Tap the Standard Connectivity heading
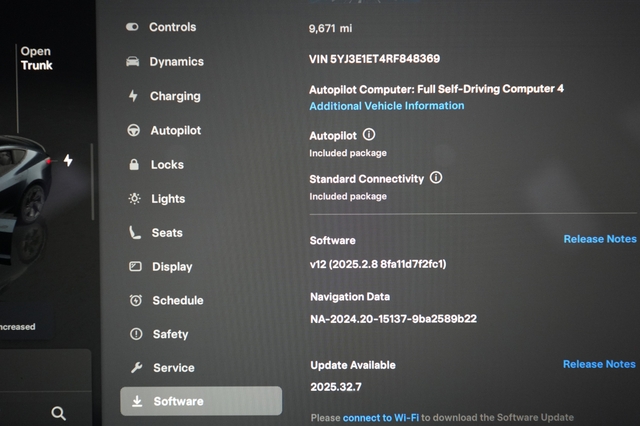Viewport: 640px width, 426px height. tap(367, 179)
